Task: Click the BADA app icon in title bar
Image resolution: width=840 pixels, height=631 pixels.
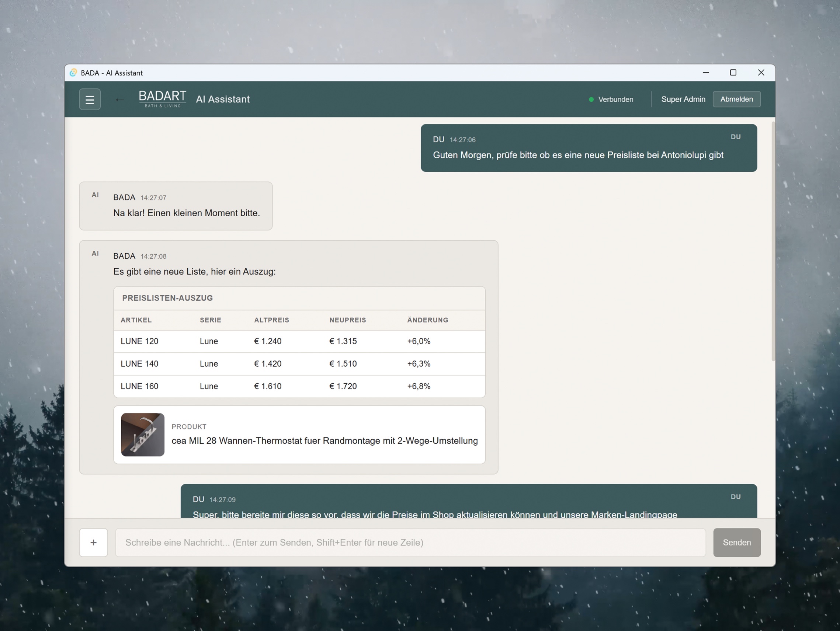Action: click(x=73, y=73)
